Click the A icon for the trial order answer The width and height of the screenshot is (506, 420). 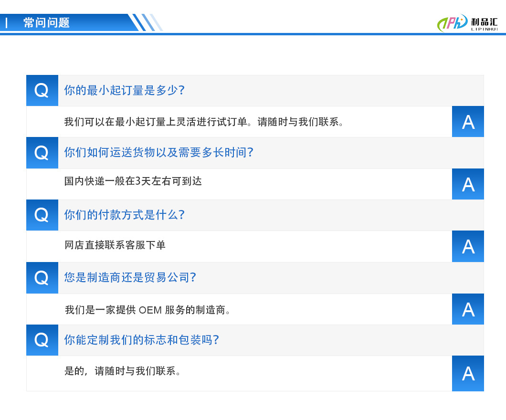(468, 121)
